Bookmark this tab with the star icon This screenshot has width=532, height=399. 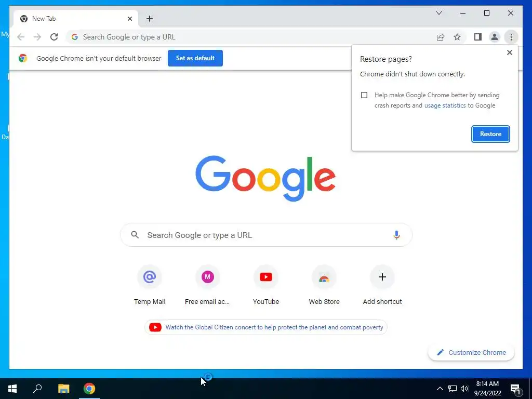[457, 37]
